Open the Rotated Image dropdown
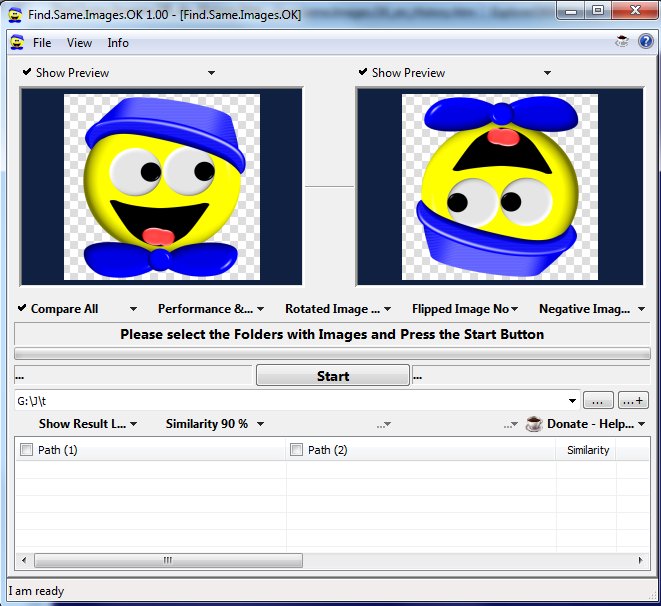This screenshot has width=661, height=606. (338, 309)
